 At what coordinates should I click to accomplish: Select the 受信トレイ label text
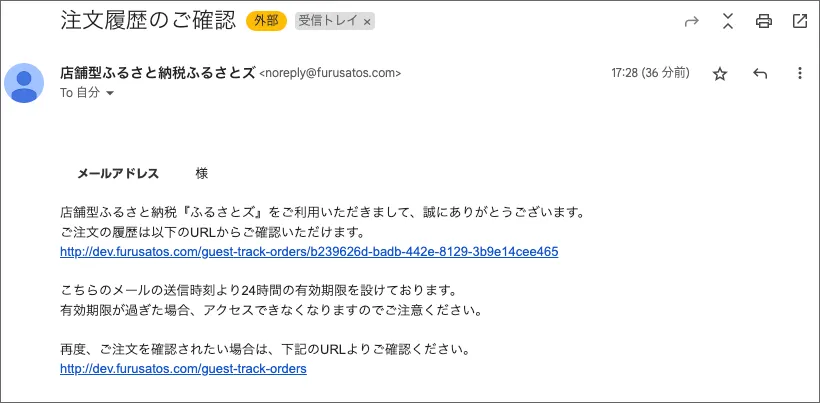328,21
